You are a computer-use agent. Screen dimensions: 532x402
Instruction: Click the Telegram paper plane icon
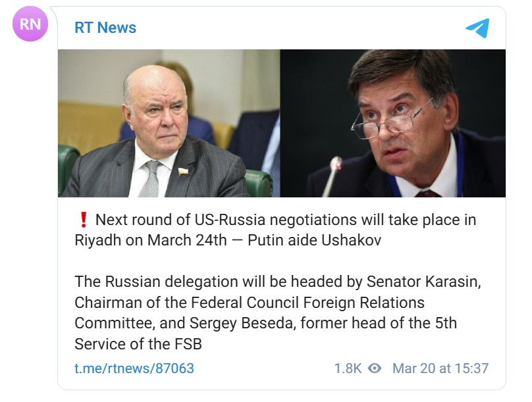pyautogui.click(x=477, y=28)
